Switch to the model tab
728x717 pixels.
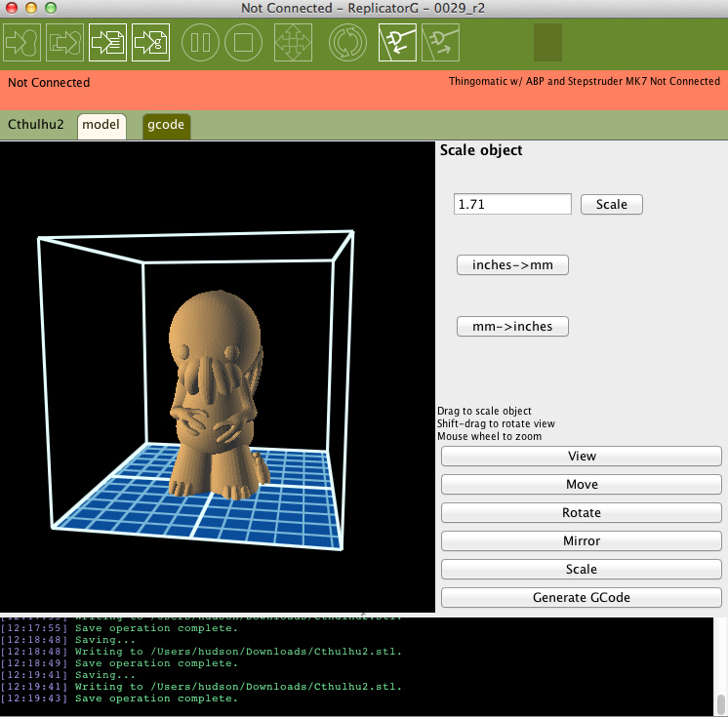(x=101, y=125)
